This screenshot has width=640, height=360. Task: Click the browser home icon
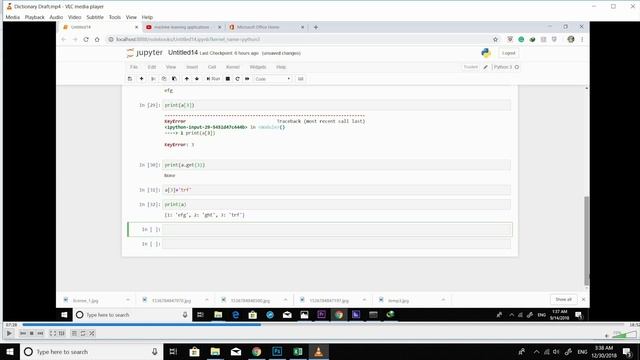(97, 39)
